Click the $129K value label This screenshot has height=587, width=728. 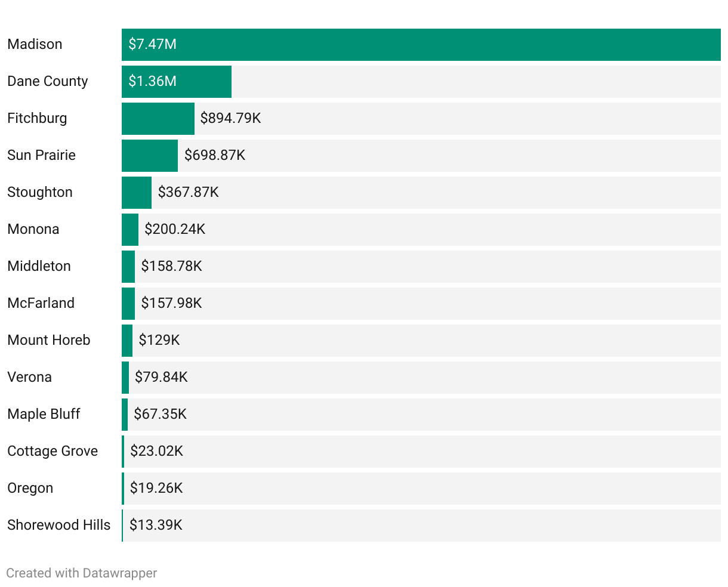(159, 340)
